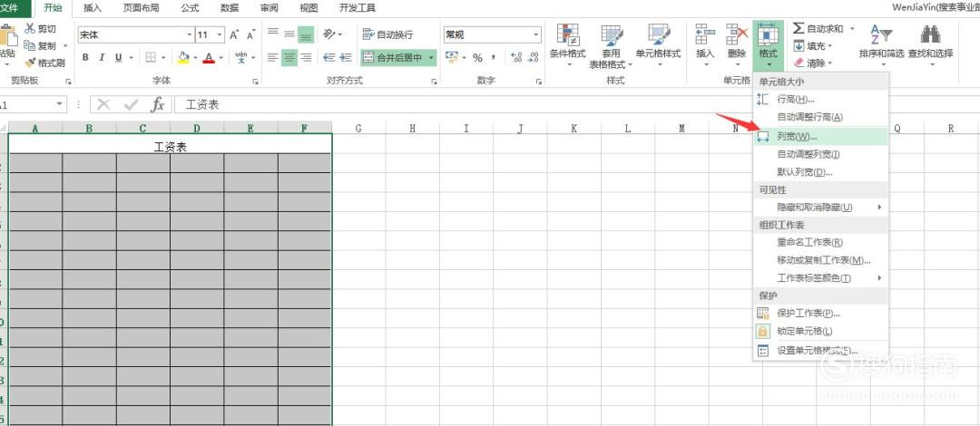
Task: Align text left
Action: [273, 57]
